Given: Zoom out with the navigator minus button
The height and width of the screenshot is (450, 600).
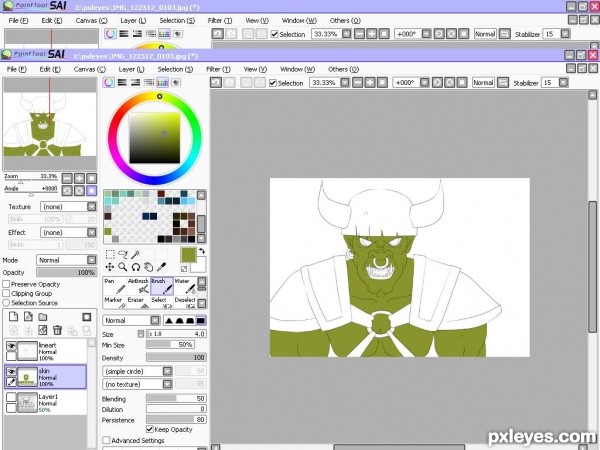Looking at the screenshot, I should click(67, 178).
